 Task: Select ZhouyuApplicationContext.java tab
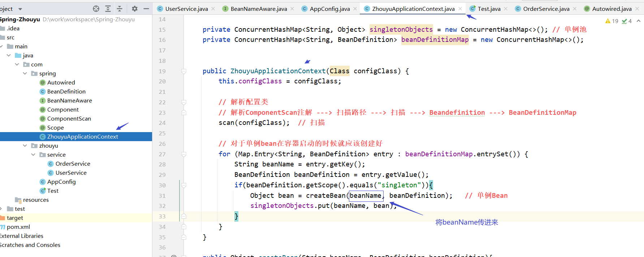pos(413,9)
